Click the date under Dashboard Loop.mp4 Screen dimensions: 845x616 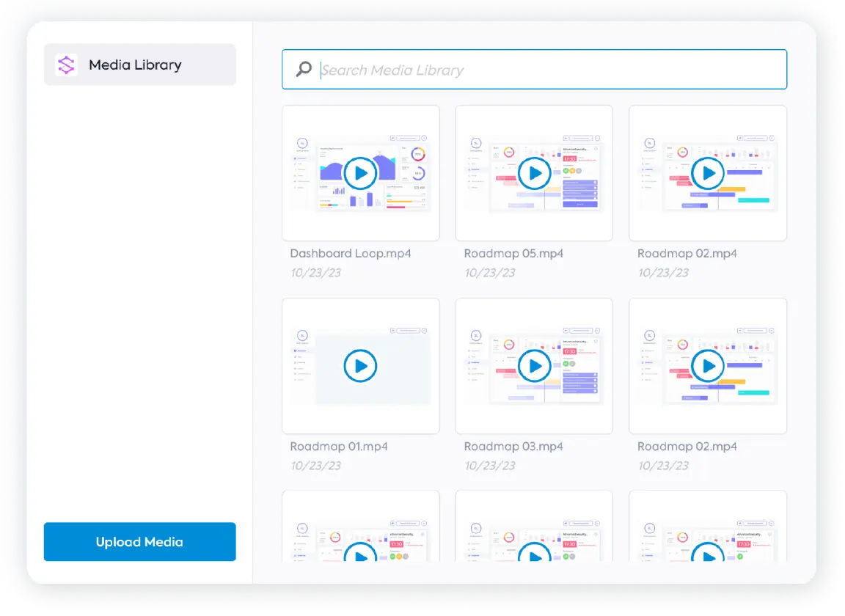pyautogui.click(x=315, y=273)
